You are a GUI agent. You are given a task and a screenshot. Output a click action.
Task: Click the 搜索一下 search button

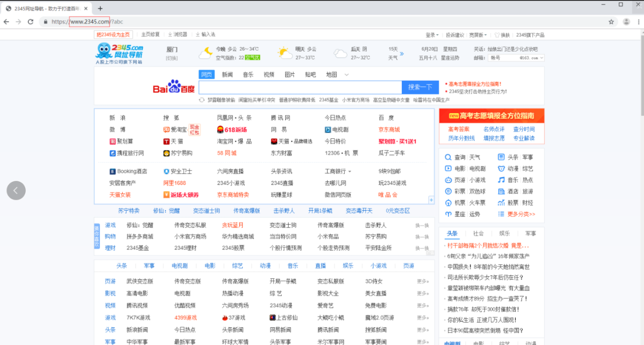pyautogui.click(x=420, y=87)
